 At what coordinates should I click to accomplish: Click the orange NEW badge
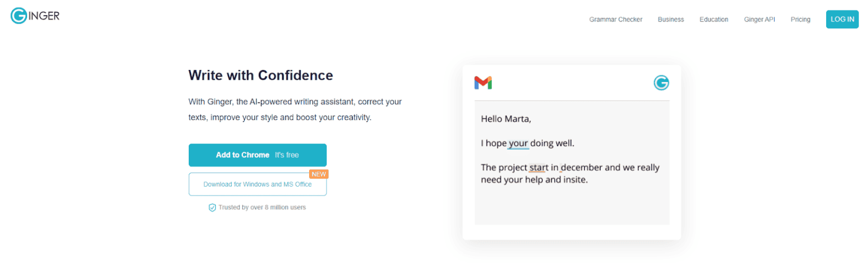tap(319, 174)
